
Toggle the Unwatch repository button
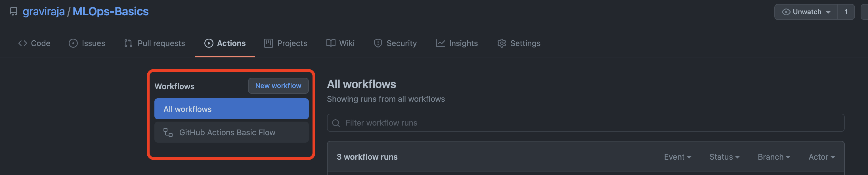[x=806, y=12]
